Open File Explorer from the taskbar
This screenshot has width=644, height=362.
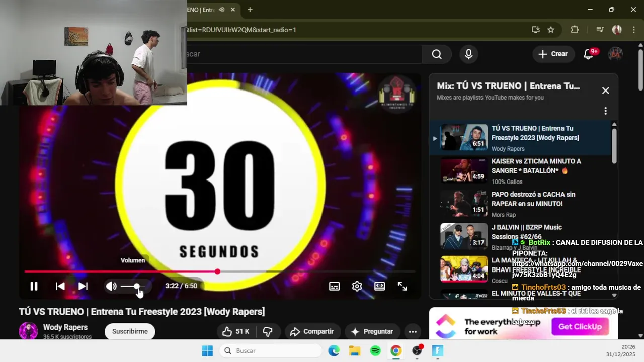click(x=355, y=351)
